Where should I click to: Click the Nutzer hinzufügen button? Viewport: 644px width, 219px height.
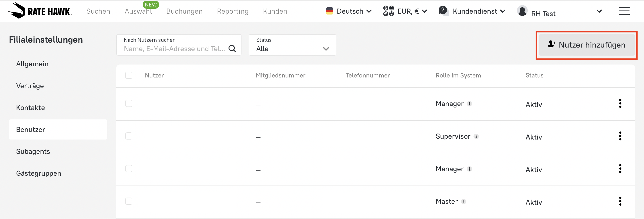tap(587, 45)
